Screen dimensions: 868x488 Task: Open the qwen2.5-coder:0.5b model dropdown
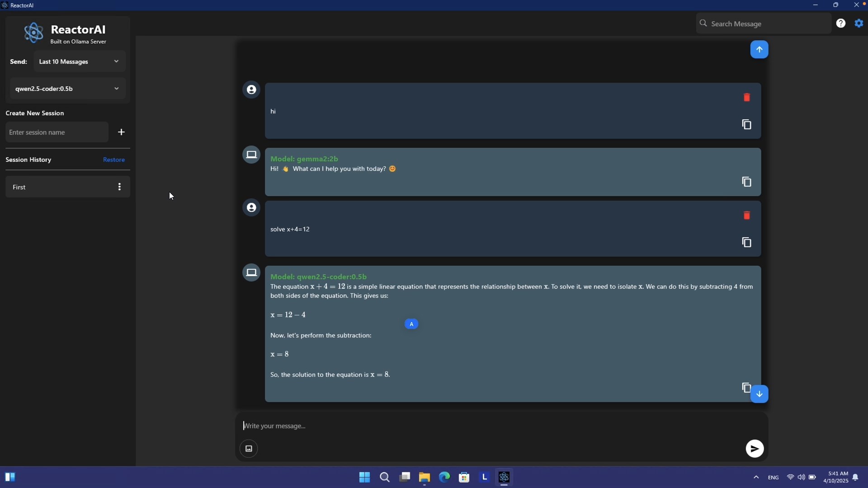pos(67,89)
